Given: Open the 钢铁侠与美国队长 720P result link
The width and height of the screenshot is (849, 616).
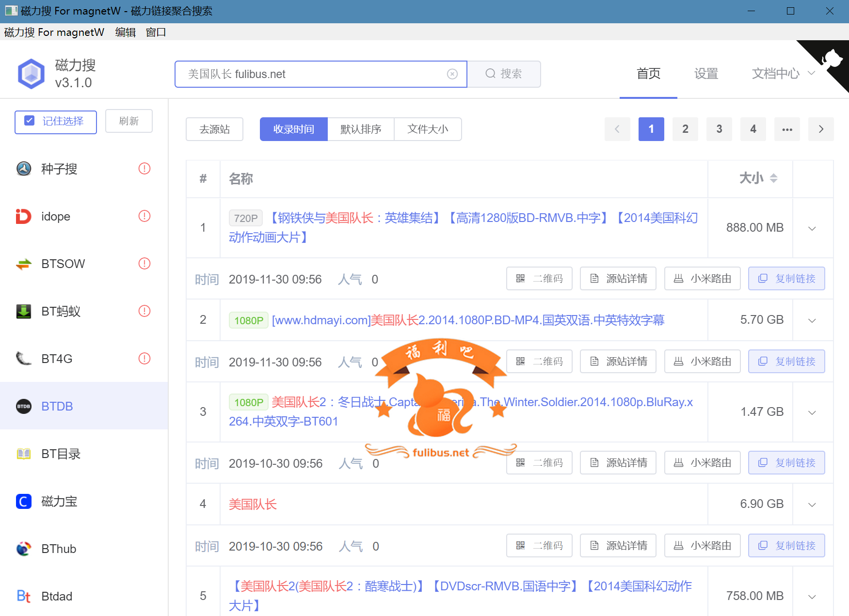Looking at the screenshot, I should point(463,228).
